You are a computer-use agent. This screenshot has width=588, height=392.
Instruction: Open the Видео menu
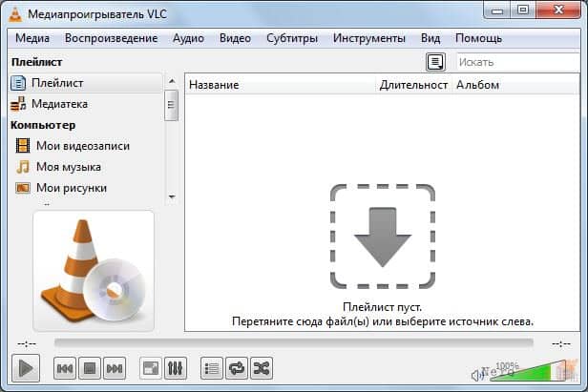(x=235, y=38)
